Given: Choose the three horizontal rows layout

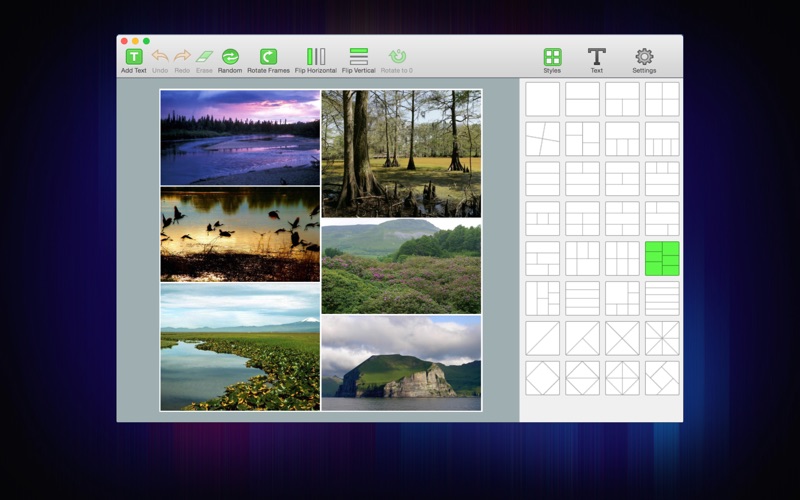Looking at the screenshot, I should [542, 179].
